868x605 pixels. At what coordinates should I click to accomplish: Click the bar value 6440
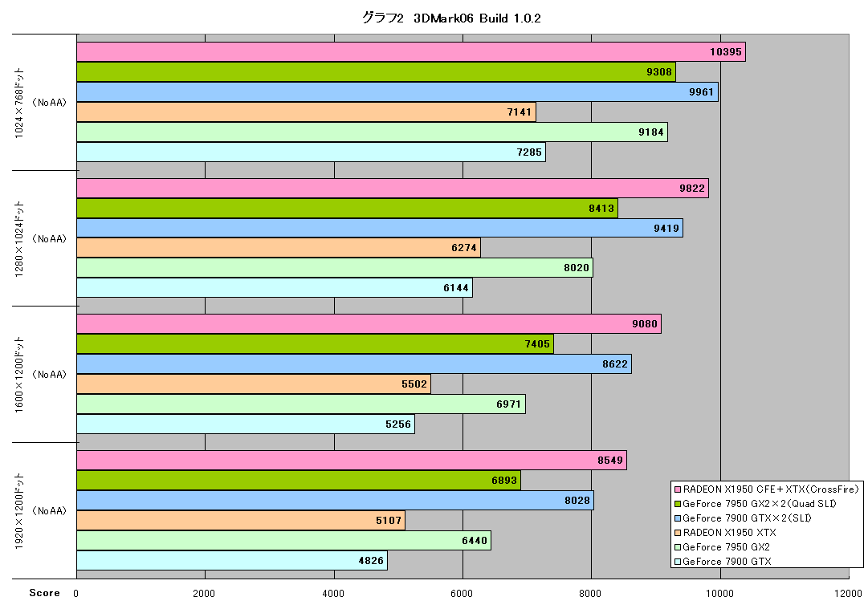click(475, 540)
